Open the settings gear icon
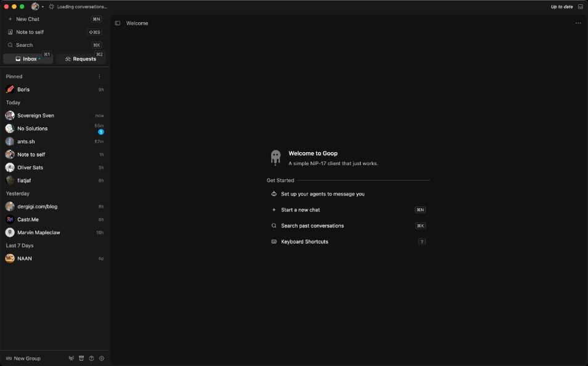The width and height of the screenshot is (588, 366). 102,359
